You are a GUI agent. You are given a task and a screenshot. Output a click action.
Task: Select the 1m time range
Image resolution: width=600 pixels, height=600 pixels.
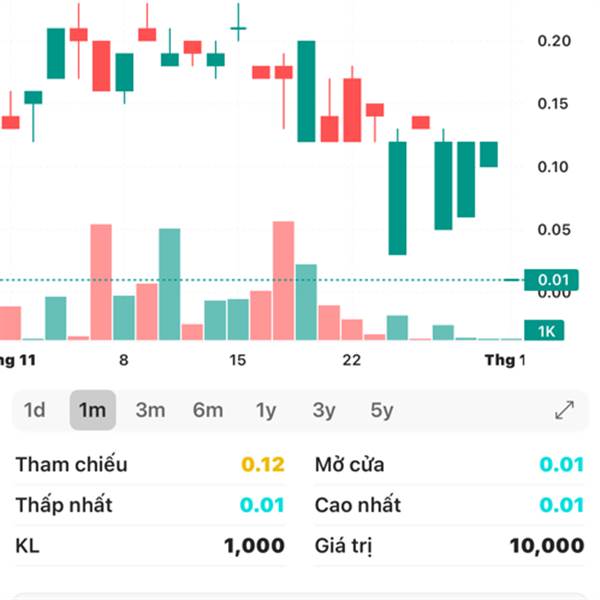click(x=92, y=410)
